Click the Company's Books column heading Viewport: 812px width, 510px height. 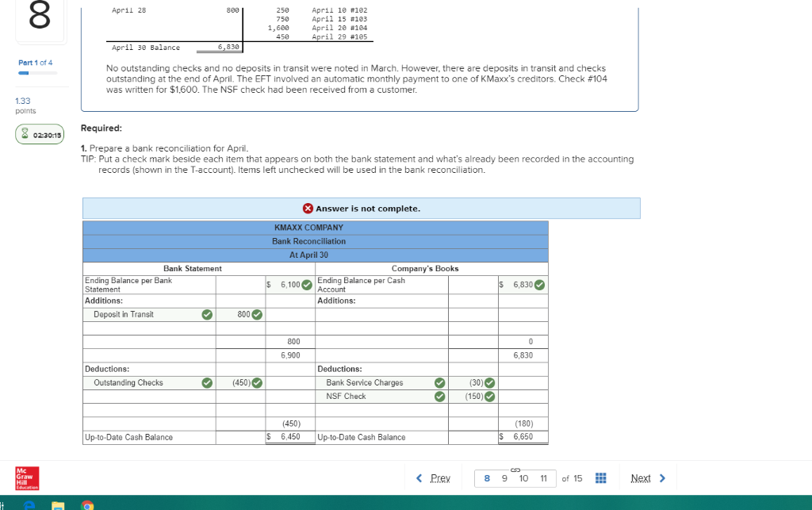[x=425, y=269]
